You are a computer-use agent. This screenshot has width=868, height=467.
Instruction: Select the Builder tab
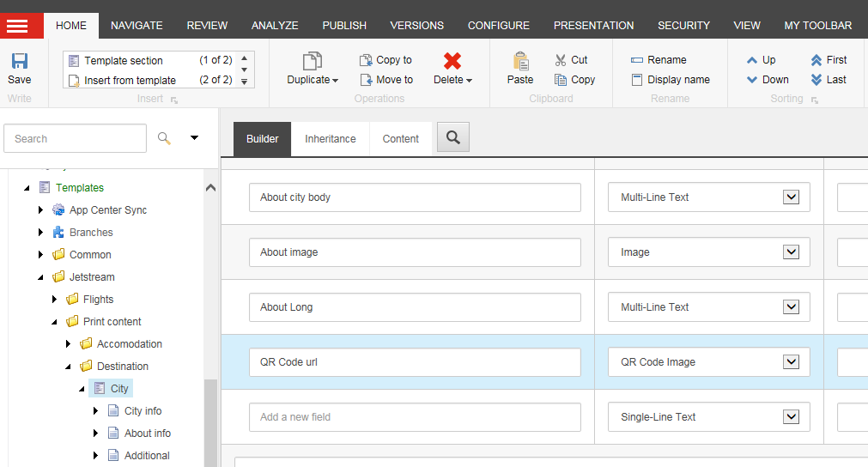pyautogui.click(x=263, y=139)
